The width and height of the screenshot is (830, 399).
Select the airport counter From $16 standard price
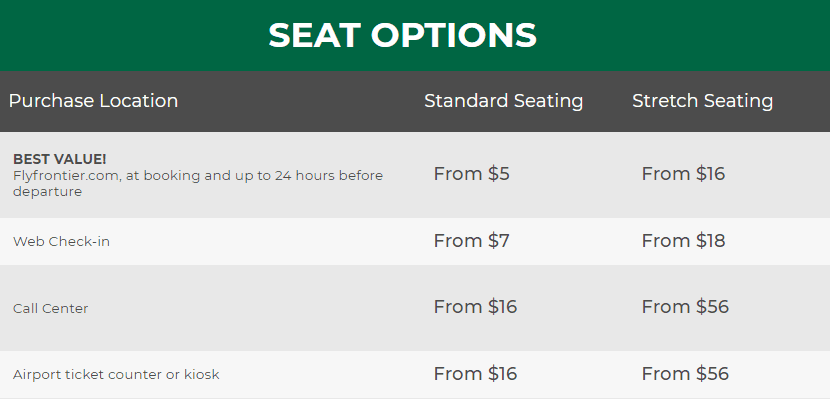[x=475, y=374]
